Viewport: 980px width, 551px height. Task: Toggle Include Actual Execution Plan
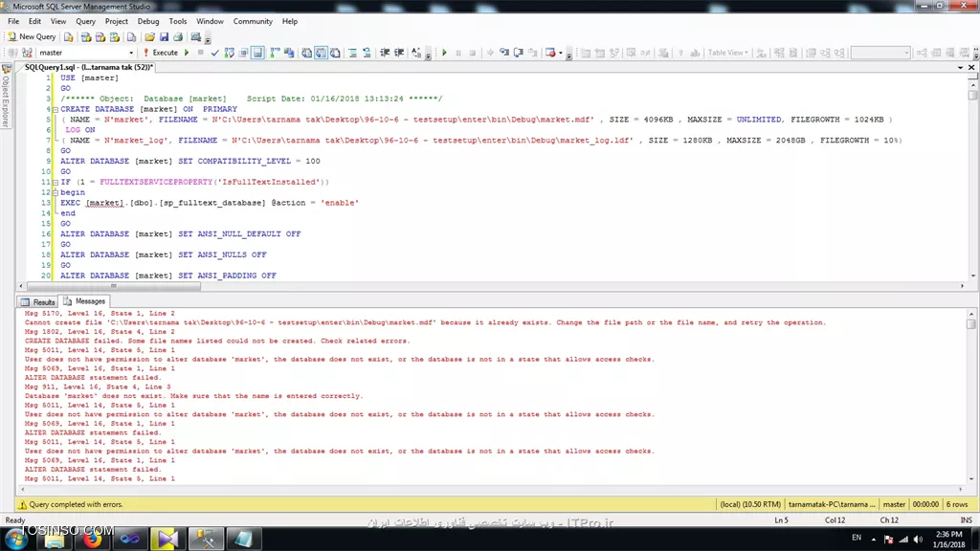[275, 54]
